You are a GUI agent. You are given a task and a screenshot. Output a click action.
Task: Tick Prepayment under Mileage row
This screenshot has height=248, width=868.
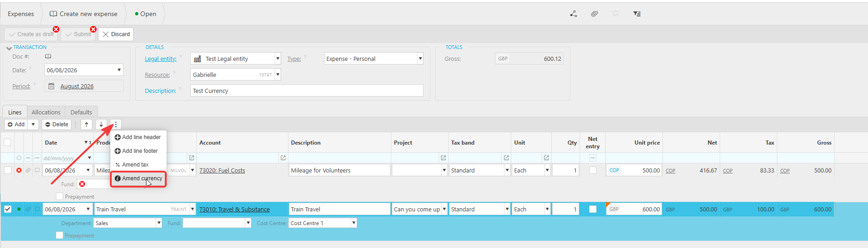tap(59, 196)
